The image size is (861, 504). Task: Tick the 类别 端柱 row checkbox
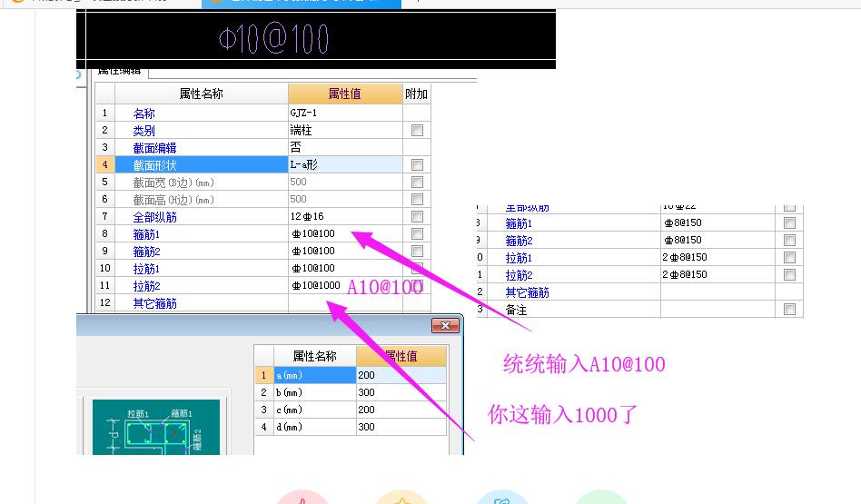pyautogui.click(x=417, y=130)
